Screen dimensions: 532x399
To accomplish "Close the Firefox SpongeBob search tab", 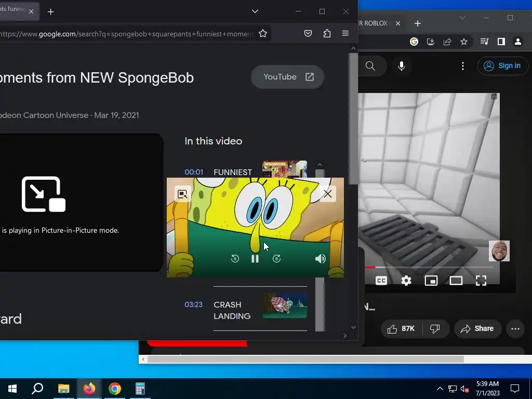I will (x=31, y=11).
